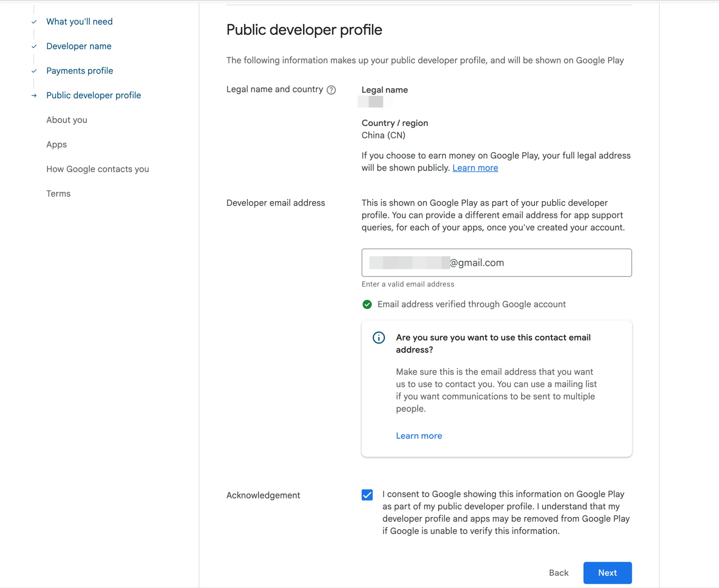Select the What you'll need step
The width and height of the screenshot is (719, 588).
79,21
